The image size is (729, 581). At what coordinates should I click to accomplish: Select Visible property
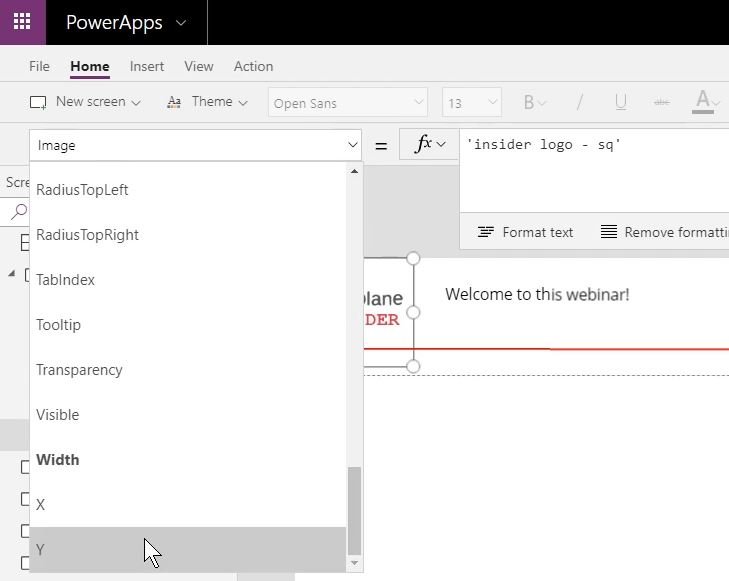tap(188, 415)
